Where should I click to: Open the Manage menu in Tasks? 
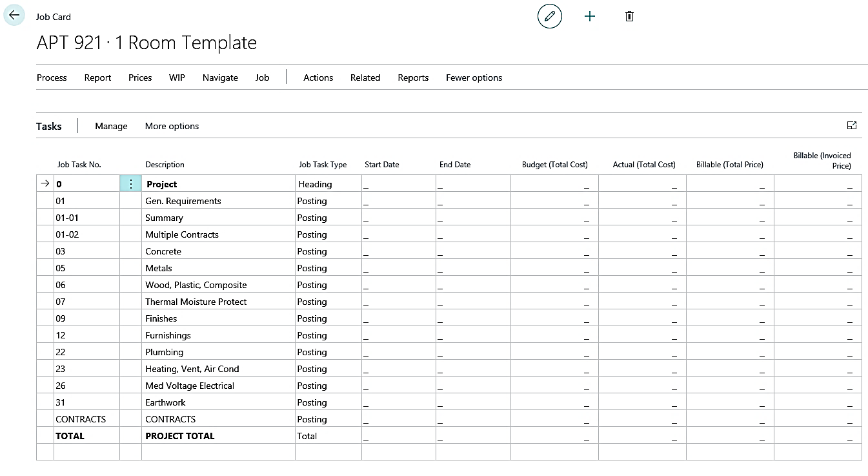tap(111, 126)
